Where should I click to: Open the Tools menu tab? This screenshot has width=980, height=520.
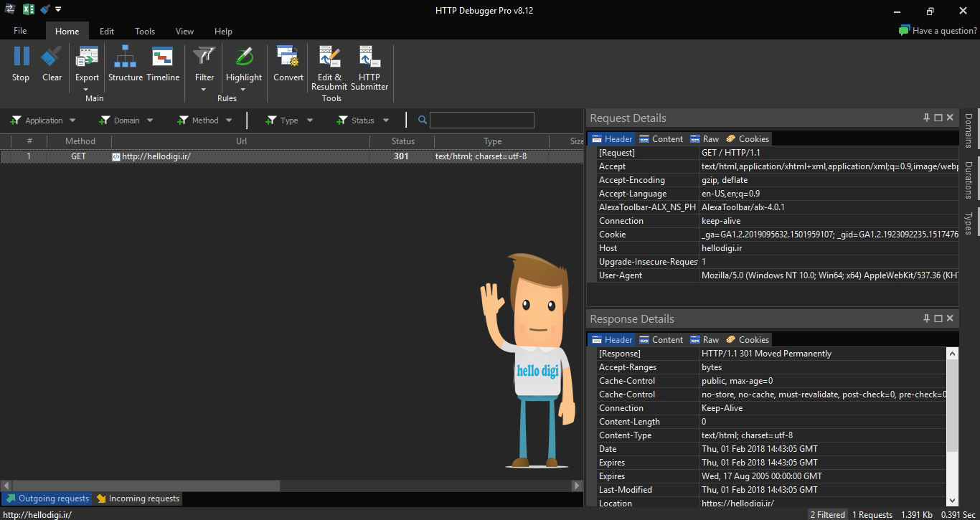tap(145, 31)
